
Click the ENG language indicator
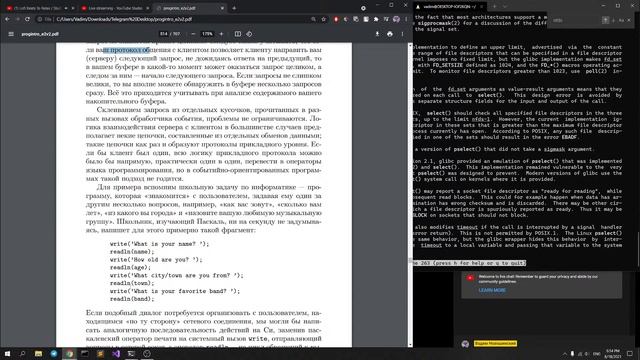click(x=596, y=354)
